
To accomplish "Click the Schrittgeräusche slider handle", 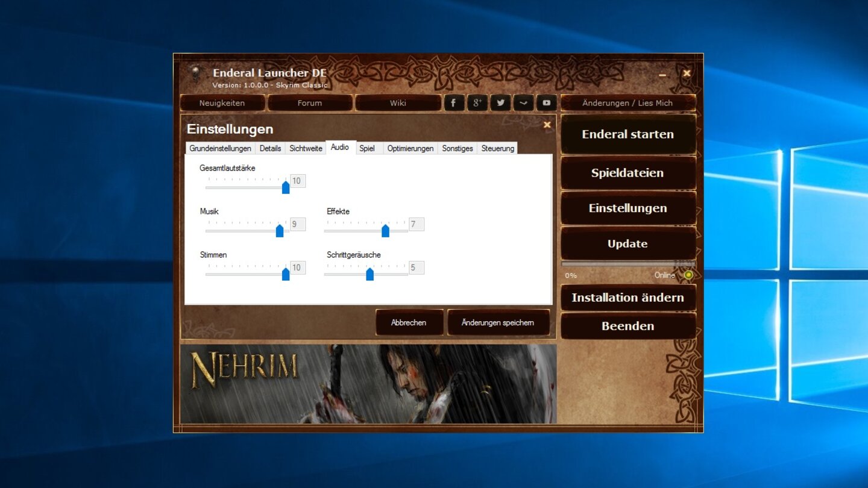I will click(370, 274).
